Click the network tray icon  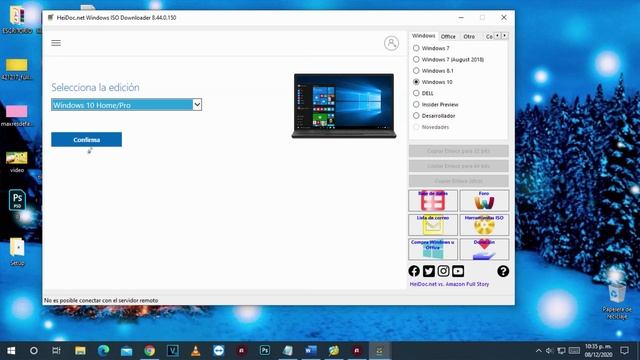point(562,351)
